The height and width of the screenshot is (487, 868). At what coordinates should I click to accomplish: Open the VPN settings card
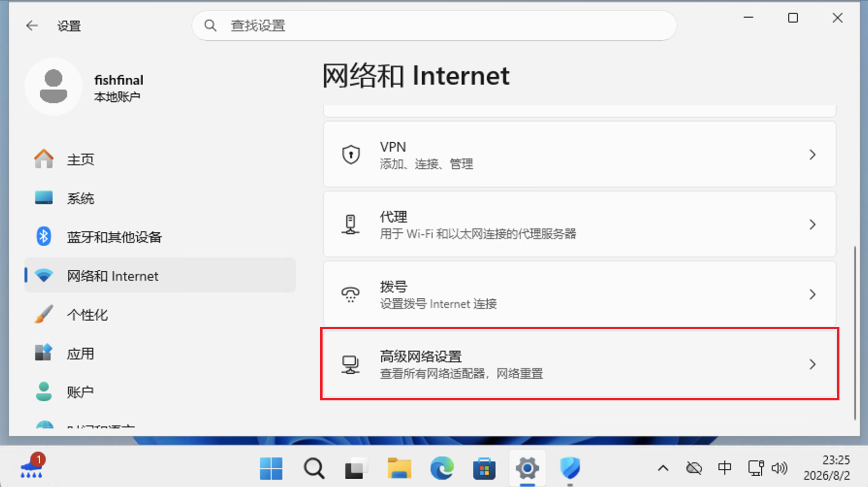coord(580,155)
